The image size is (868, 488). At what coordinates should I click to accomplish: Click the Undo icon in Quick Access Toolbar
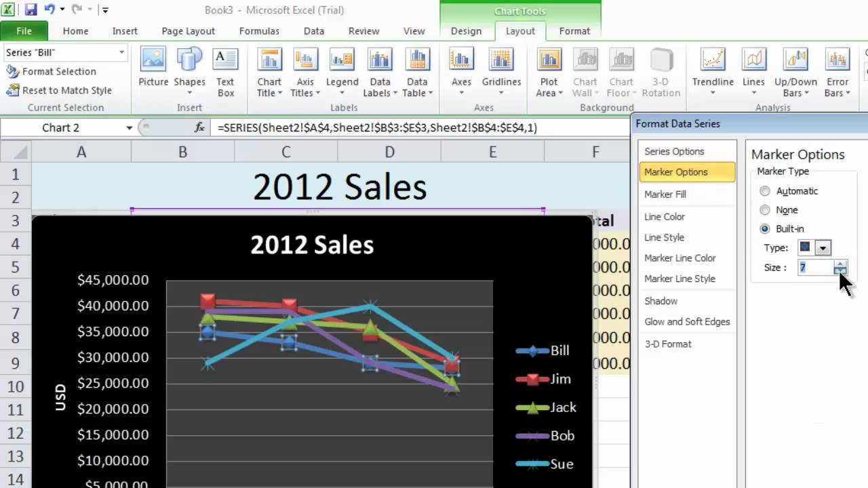click(x=49, y=10)
